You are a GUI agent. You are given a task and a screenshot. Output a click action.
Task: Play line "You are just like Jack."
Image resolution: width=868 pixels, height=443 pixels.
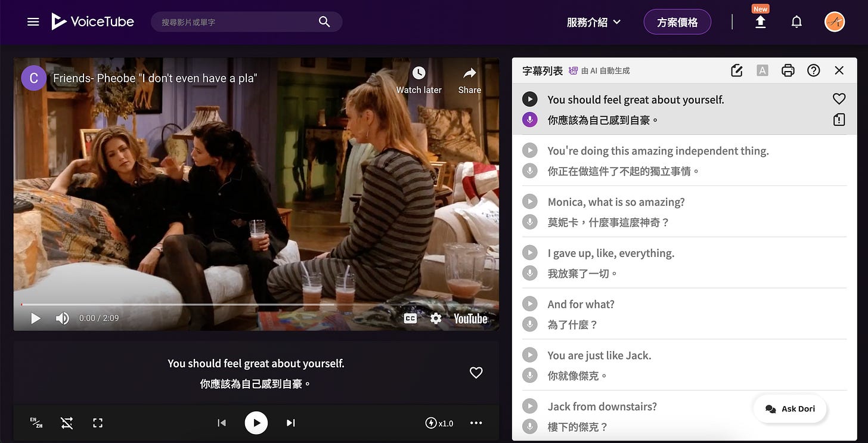(x=529, y=355)
